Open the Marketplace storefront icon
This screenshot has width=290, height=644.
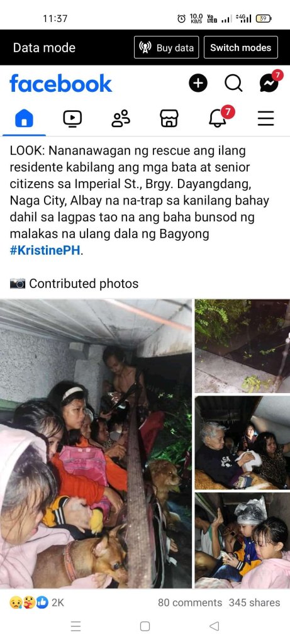pyautogui.click(x=169, y=119)
